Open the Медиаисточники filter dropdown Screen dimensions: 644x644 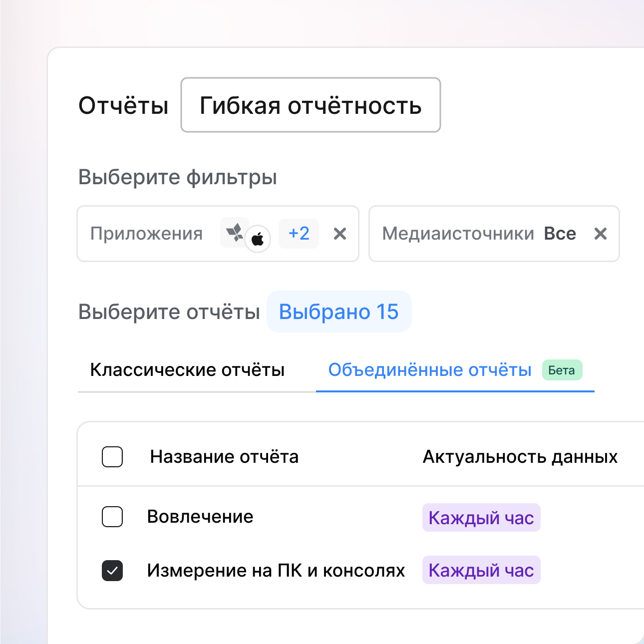(x=458, y=234)
